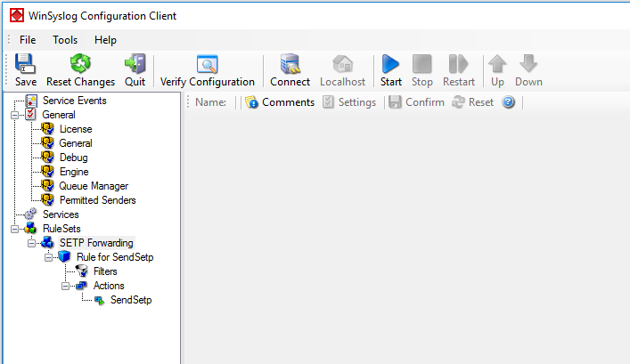Select the SETP Forwarding ruleset label
Image resolution: width=630 pixels, height=364 pixels.
pos(96,243)
